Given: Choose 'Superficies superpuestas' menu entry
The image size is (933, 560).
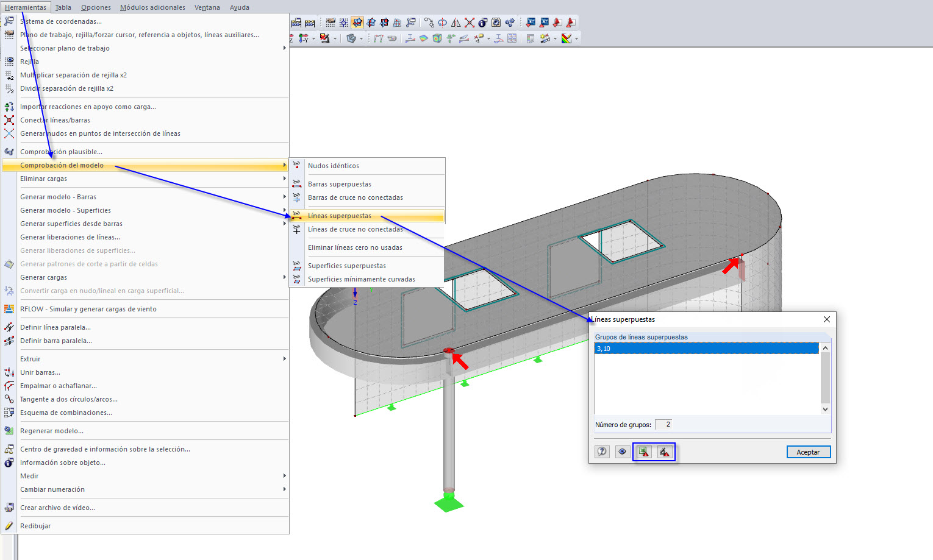Looking at the screenshot, I should coord(347,266).
